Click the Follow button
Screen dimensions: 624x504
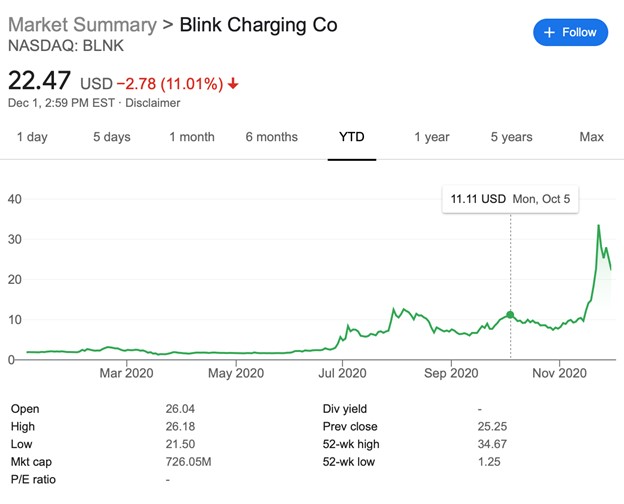coord(569,32)
